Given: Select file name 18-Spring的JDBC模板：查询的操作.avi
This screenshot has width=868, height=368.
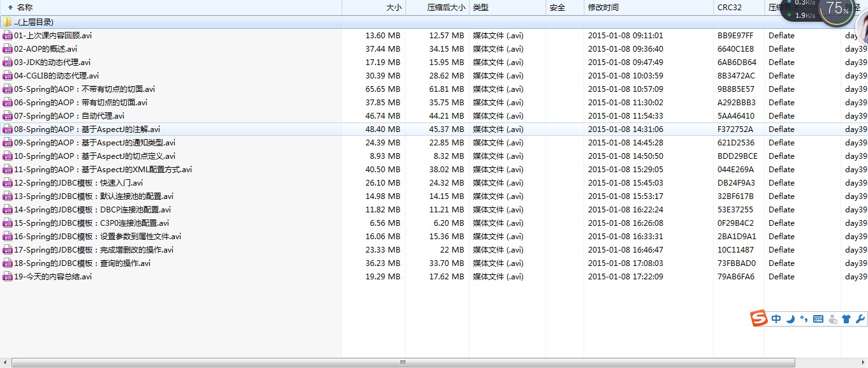Looking at the screenshot, I should pyautogui.click(x=82, y=263).
